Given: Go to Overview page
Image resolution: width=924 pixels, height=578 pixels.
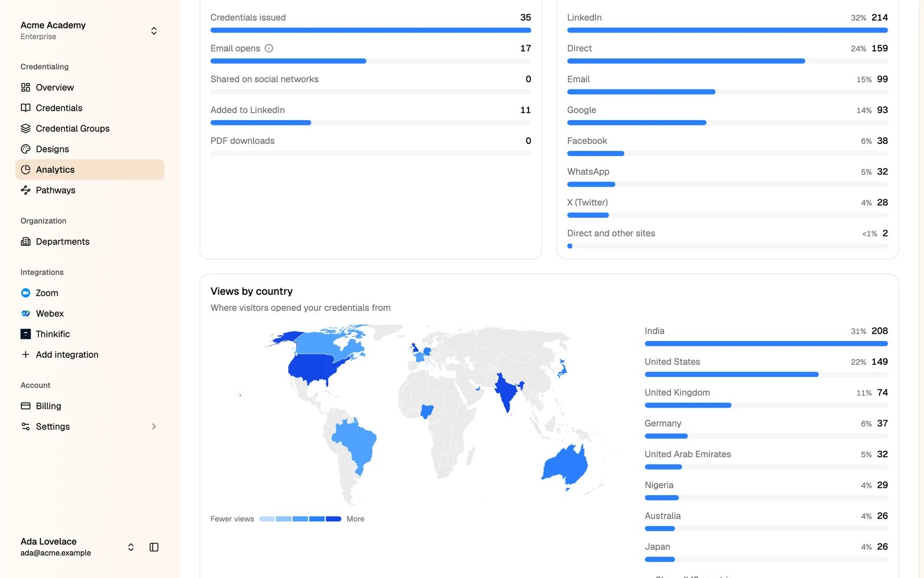Looking at the screenshot, I should [90, 87].
